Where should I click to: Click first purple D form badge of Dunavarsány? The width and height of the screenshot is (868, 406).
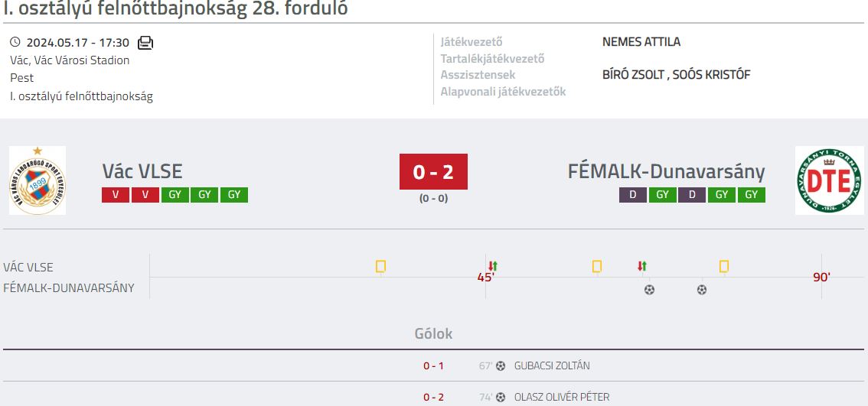pos(633,195)
